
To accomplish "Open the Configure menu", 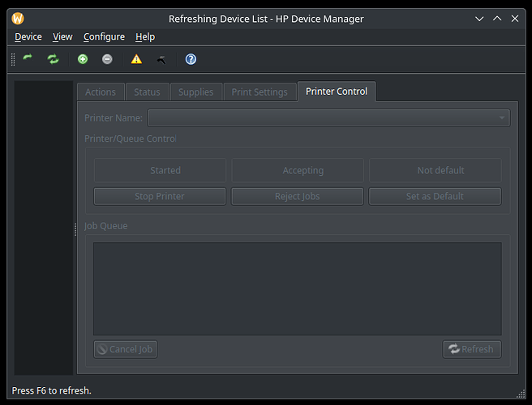I will coord(104,36).
